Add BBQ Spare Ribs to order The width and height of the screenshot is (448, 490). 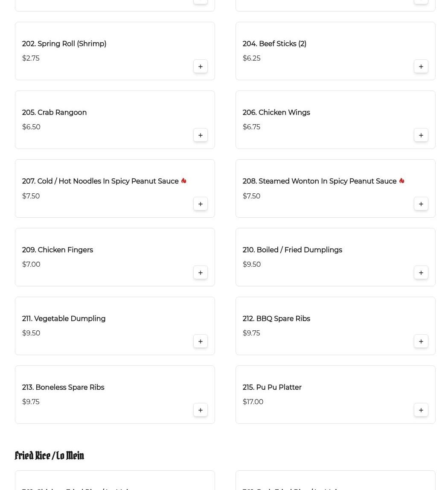pyautogui.click(x=421, y=341)
